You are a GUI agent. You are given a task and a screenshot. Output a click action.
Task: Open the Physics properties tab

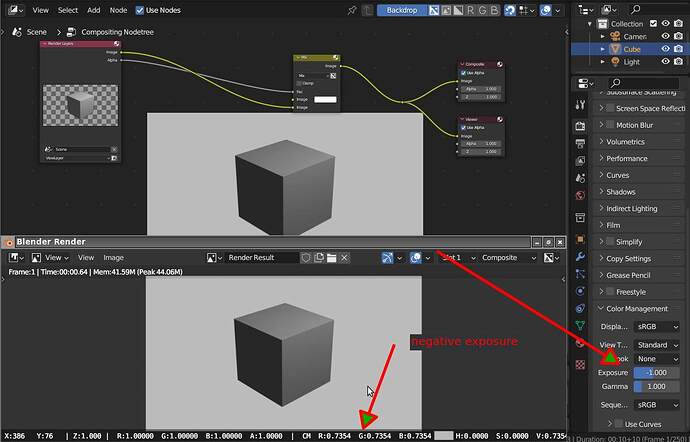tap(580, 291)
